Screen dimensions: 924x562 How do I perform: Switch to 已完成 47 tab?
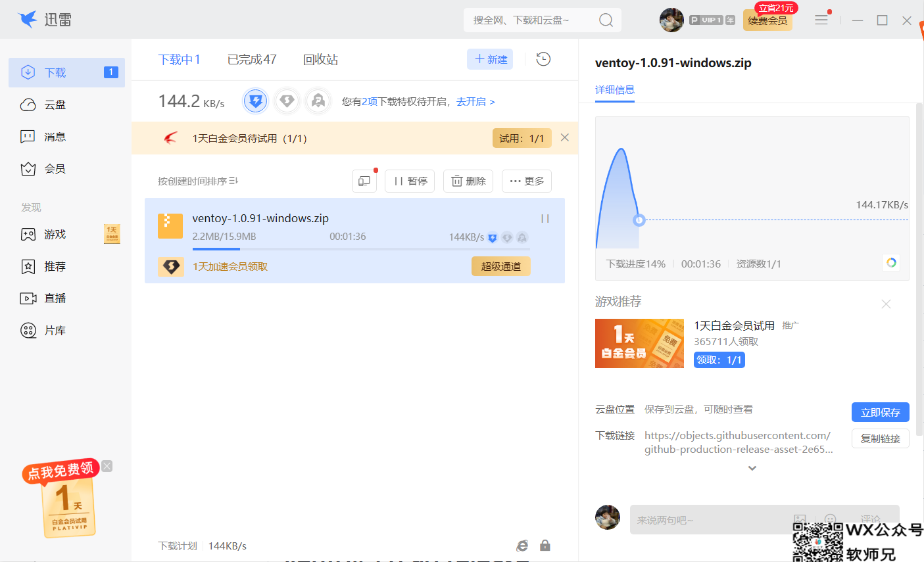tap(252, 60)
